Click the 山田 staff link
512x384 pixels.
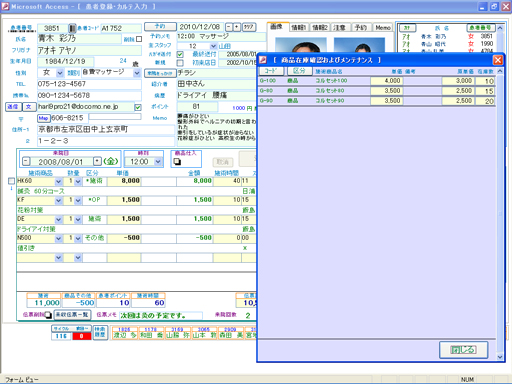pos(225,46)
